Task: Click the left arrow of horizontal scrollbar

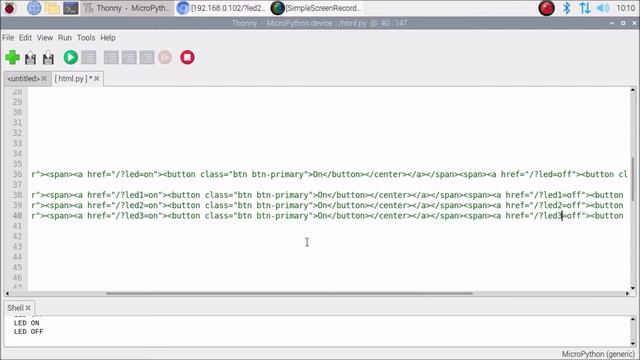Action: [7, 293]
